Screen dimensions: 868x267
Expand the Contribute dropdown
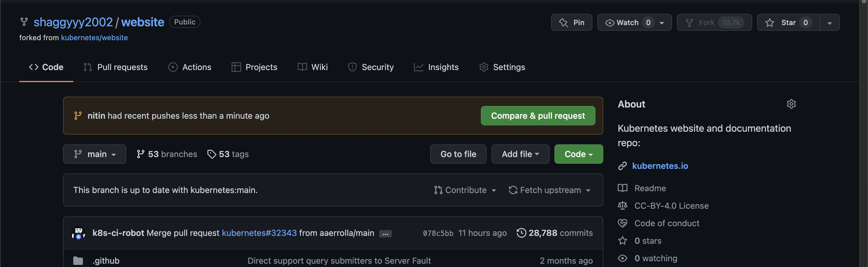[x=465, y=190]
